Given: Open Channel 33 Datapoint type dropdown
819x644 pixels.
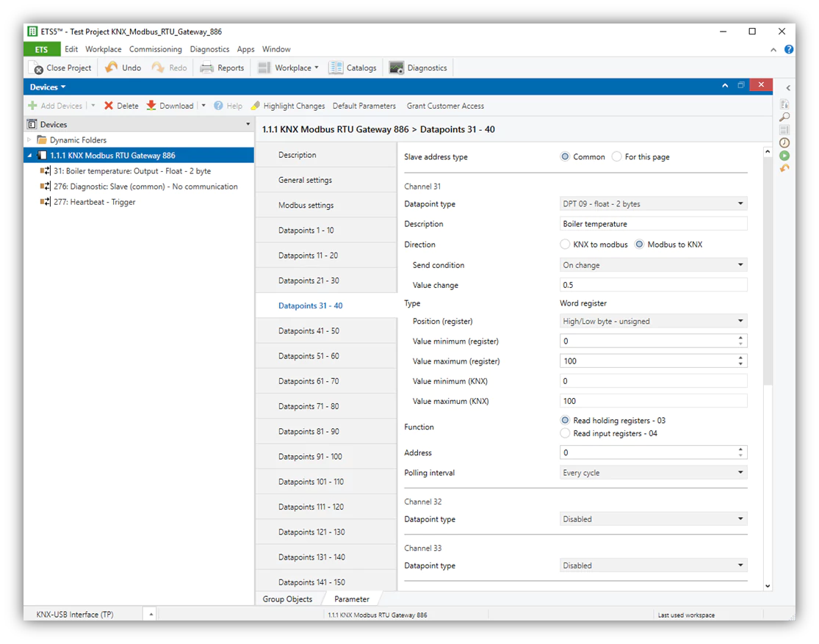Looking at the screenshot, I should (x=653, y=565).
